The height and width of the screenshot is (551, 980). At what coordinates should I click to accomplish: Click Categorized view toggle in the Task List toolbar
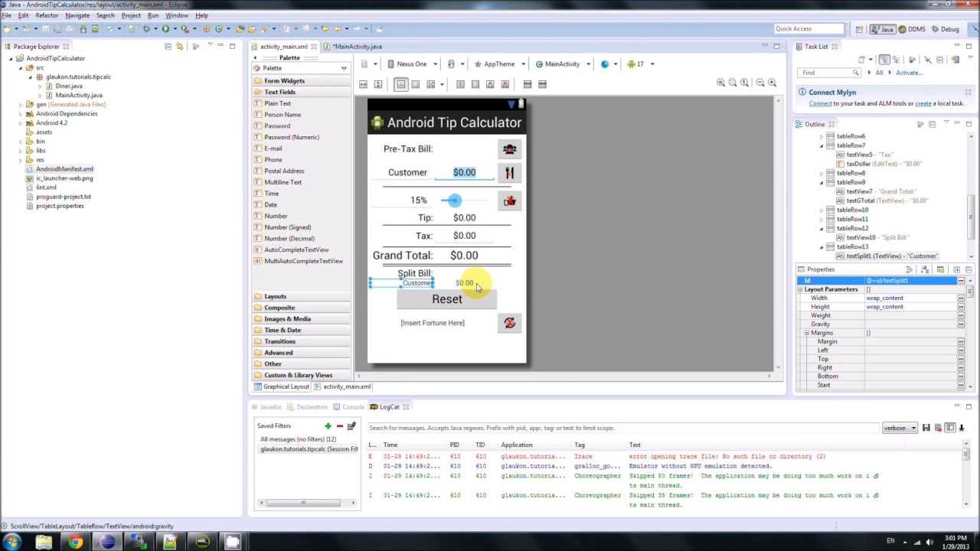884,60
